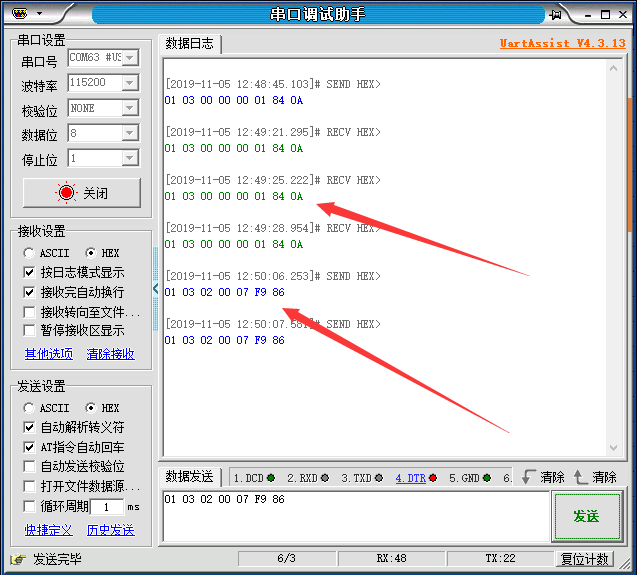
Task: Open the title bar dropdown arrow next to the logo
Action: point(39,14)
